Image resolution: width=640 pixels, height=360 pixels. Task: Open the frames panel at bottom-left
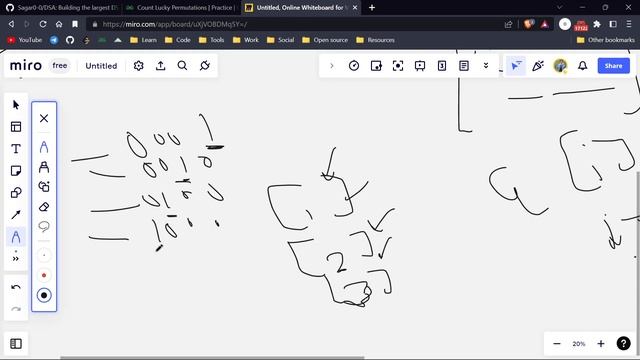[x=16, y=344]
